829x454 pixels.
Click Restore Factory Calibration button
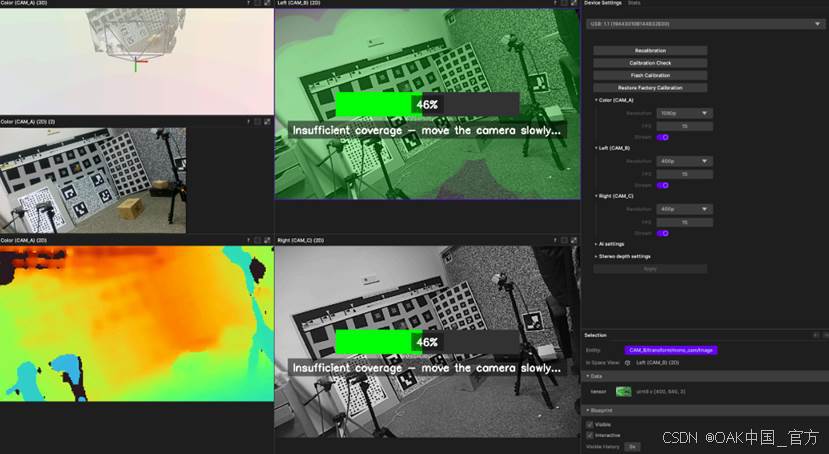(x=650, y=88)
